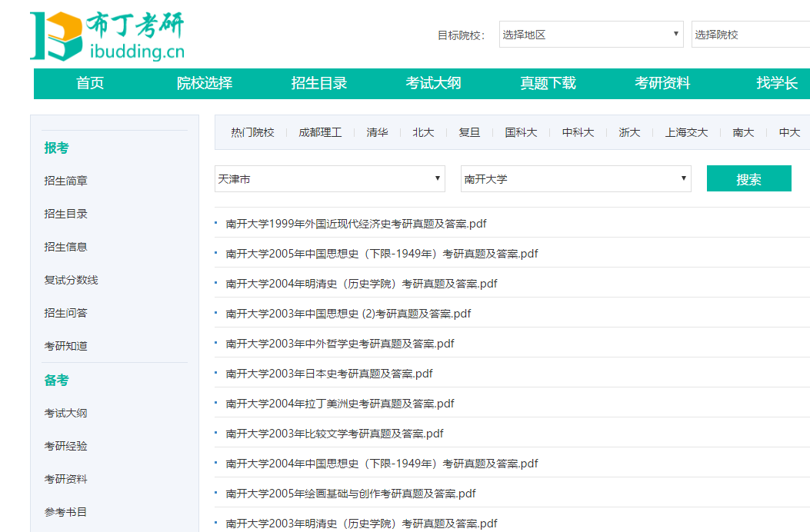This screenshot has width=810, height=532.
Task: Open 南开大学2004年拉丁美洲史 PDF
Action: click(340, 404)
